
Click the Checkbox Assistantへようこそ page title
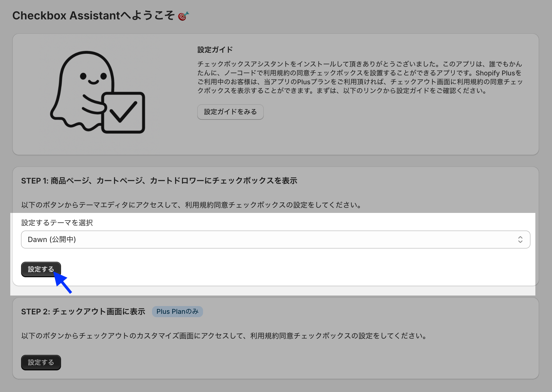(x=93, y=16)
